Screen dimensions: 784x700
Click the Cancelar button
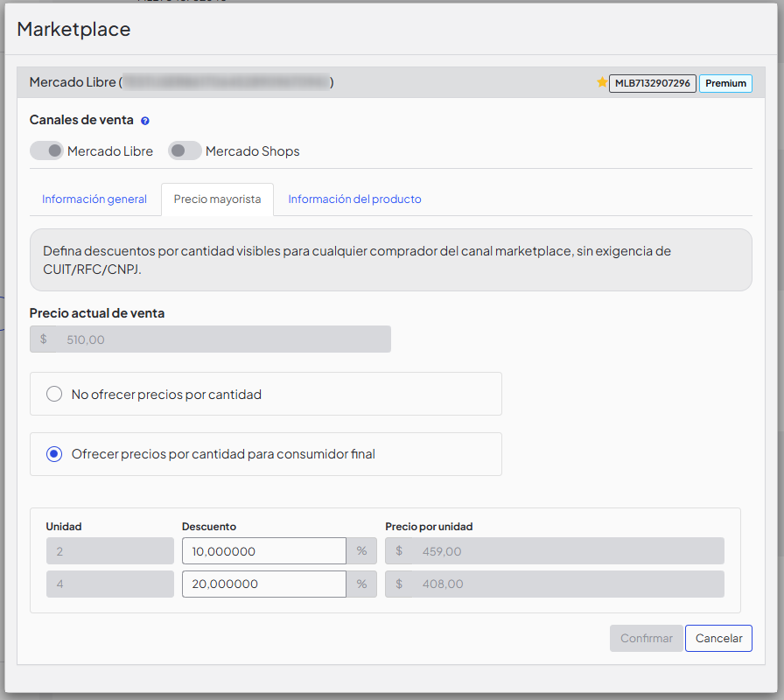718,638
